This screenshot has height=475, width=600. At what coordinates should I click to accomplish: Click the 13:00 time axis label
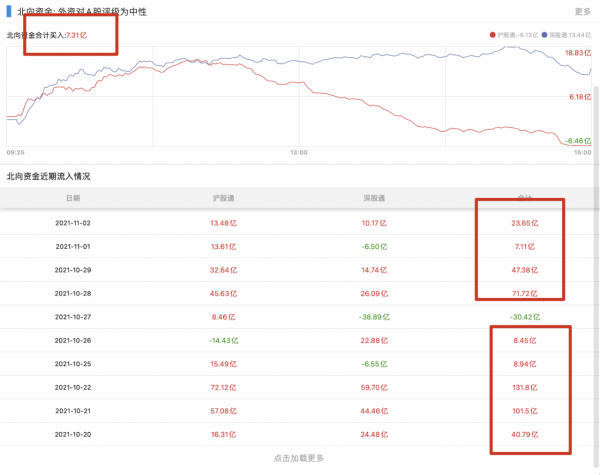pos(298,153)
